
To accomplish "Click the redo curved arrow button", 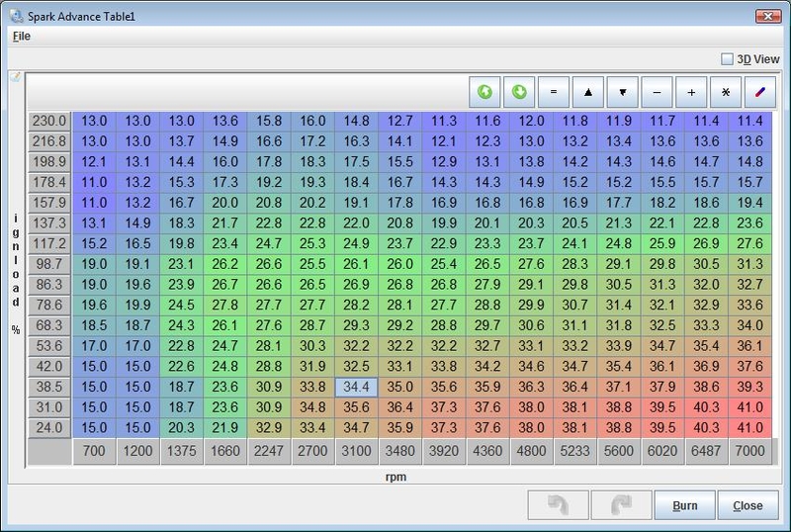I will (x=622, y=504).
